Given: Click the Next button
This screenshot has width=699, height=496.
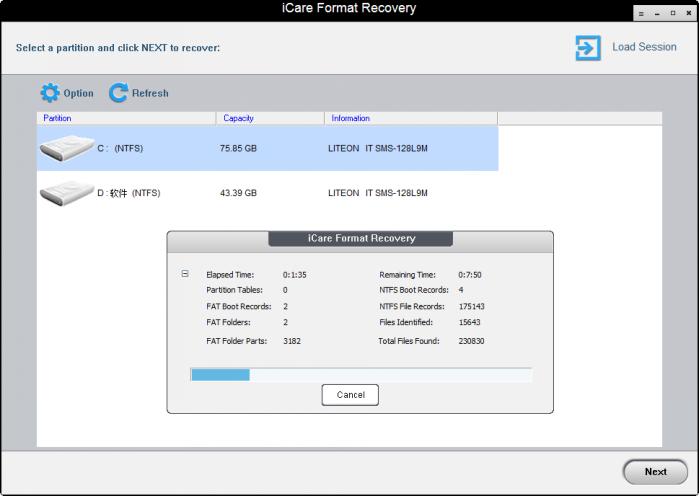Looking at the screenshot, I should point(655,471).
